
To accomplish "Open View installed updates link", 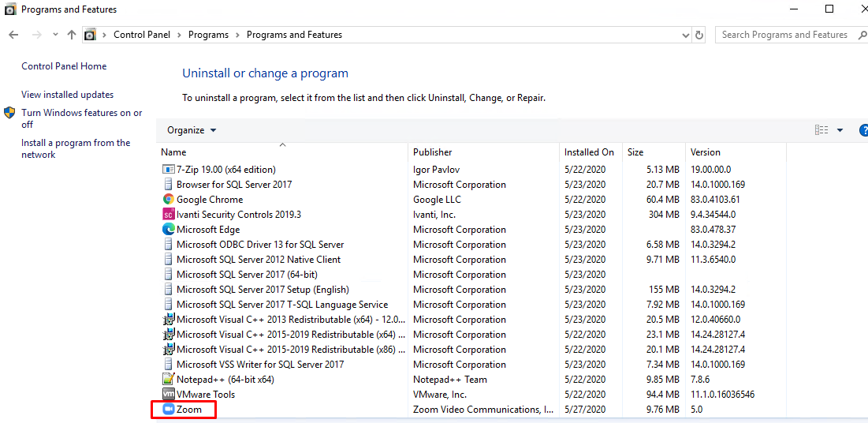I will tap(68, 94).
